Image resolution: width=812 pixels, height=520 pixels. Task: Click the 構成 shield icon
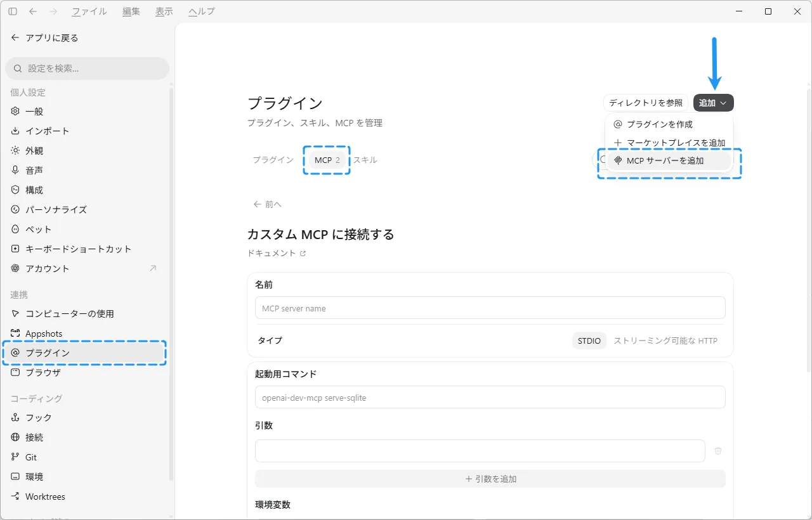15,190
